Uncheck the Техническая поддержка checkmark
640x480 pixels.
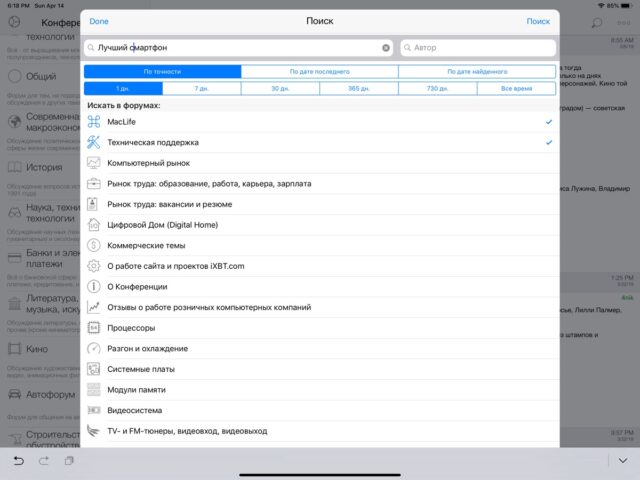click(x=549, y=142)
